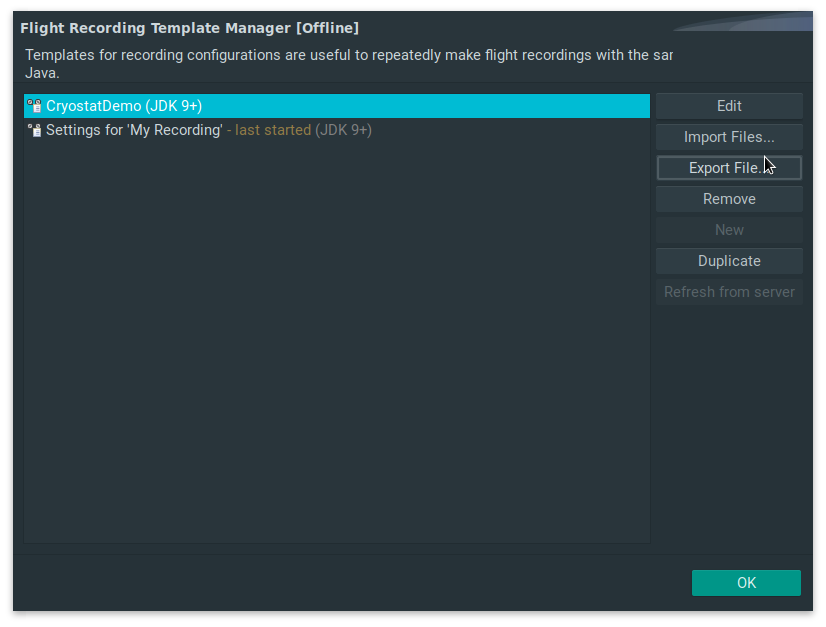The width and height of the screenshot is (826, 627).
Task: Click the grey '(JDK 9+)' suffix of My Recording
Action: click(x=343, y=130)
